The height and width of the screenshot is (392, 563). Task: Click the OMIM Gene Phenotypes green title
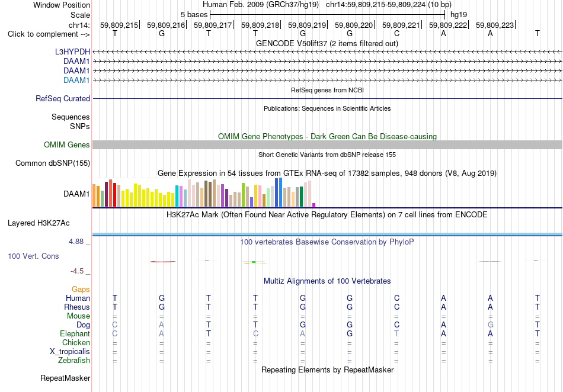pyautogui.click(x=328, y=136)
